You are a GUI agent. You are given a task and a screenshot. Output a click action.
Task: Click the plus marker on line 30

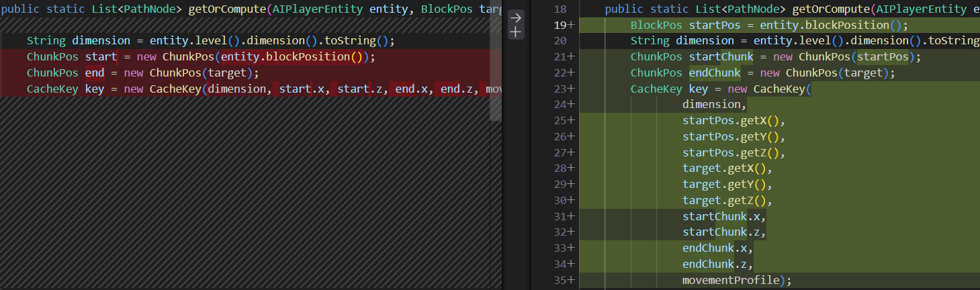pyautogui.click(x=571, y=201)
